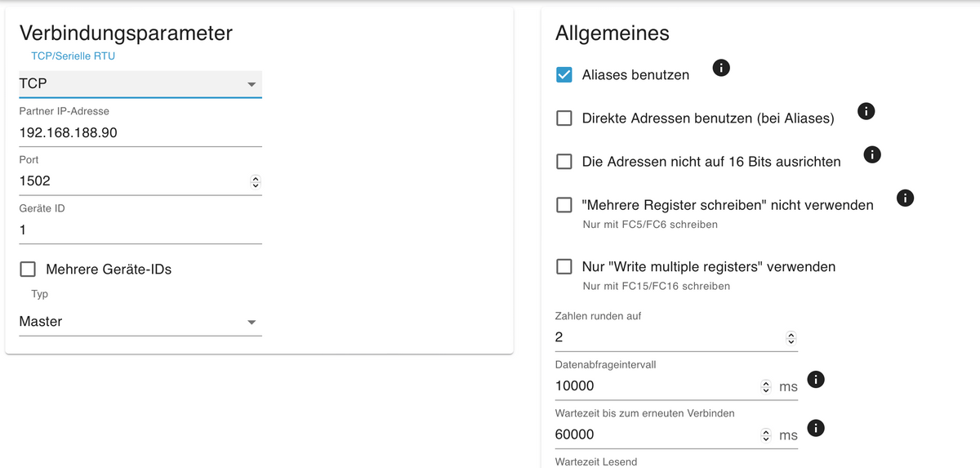Image resolution: width=980 pixels, height=468 pixels.
Task: Open the TCP connection type dropdown
Action: [x=140, y=84]
